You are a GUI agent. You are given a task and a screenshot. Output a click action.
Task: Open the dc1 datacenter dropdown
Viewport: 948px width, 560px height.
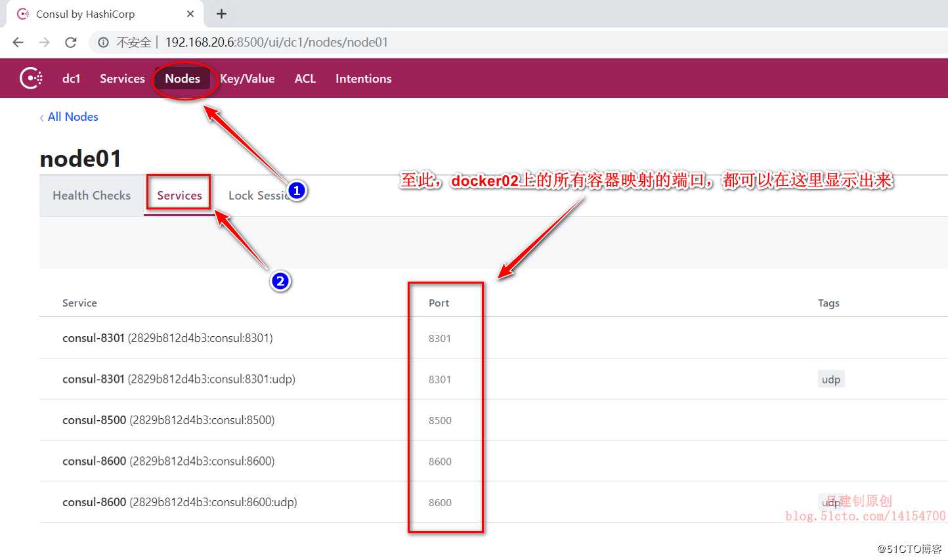coord(71,78)
